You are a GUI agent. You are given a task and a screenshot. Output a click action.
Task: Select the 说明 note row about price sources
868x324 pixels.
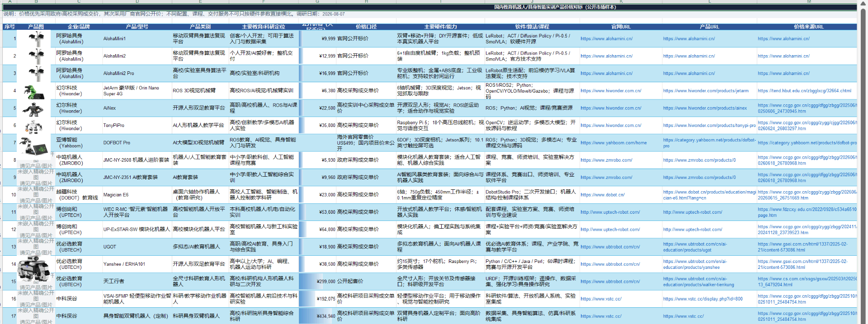click(429, 14)
